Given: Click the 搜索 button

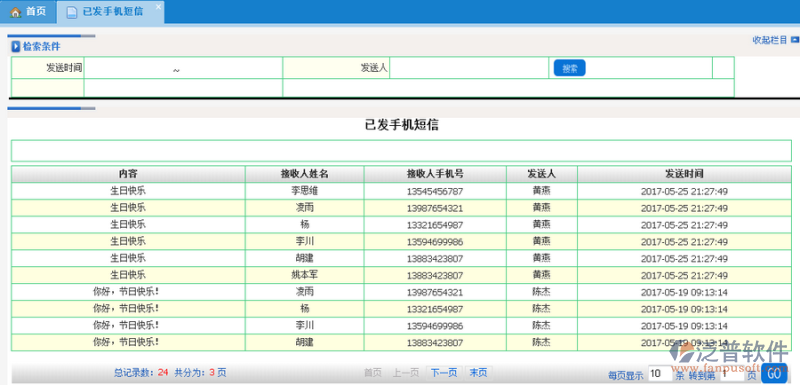Looking at the screenshot, I should pos(569,68).
